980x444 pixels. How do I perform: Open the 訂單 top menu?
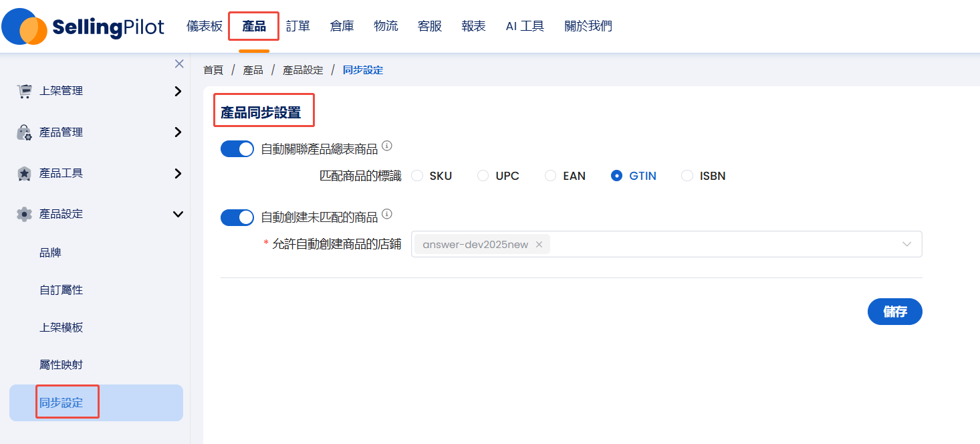(298, 27)
